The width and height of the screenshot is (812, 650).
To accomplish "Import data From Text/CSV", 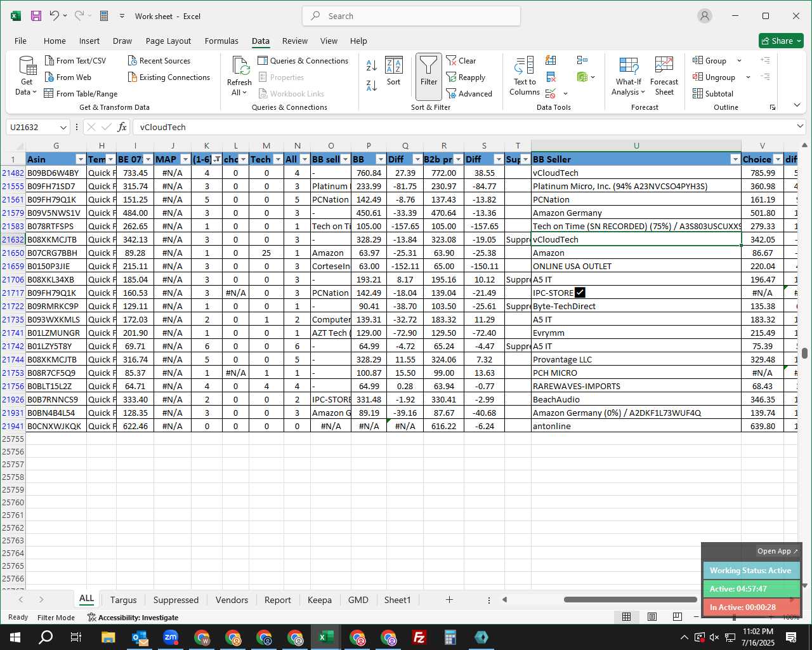I will click(x=75, y=60).
